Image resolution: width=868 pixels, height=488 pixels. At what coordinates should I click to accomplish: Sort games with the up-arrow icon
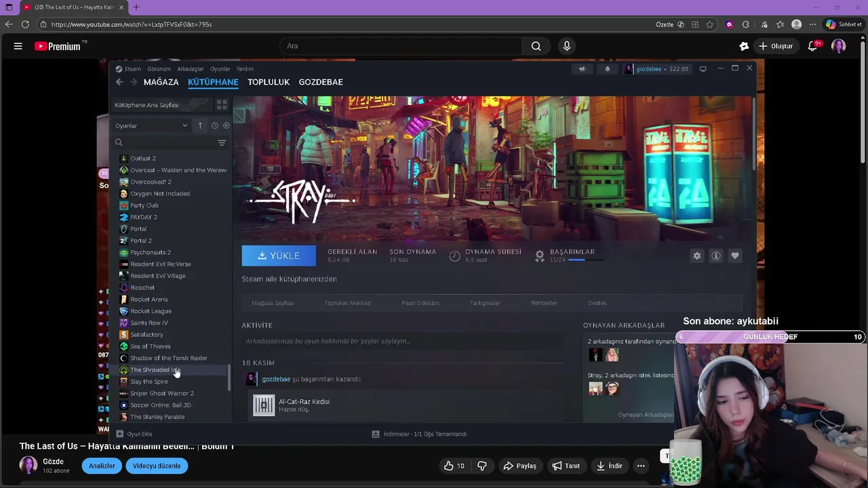pos(200,125)
